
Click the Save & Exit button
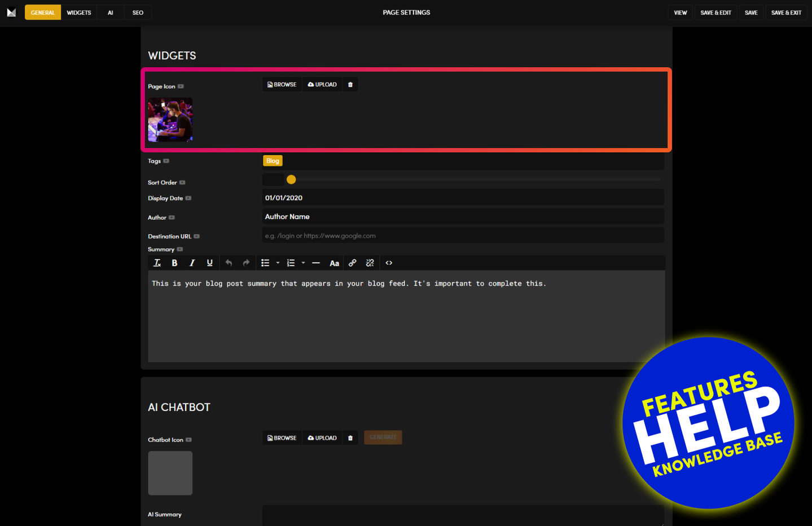coord(786,12)
